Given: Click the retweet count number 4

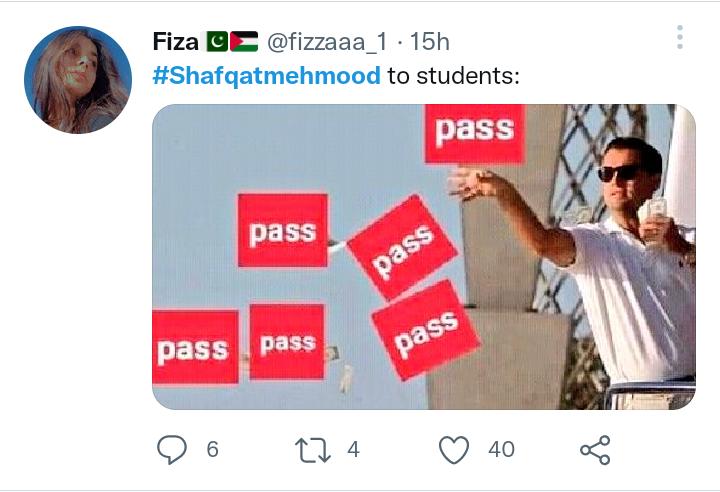Looking at the screenshot, I should (x=353, y=449).
